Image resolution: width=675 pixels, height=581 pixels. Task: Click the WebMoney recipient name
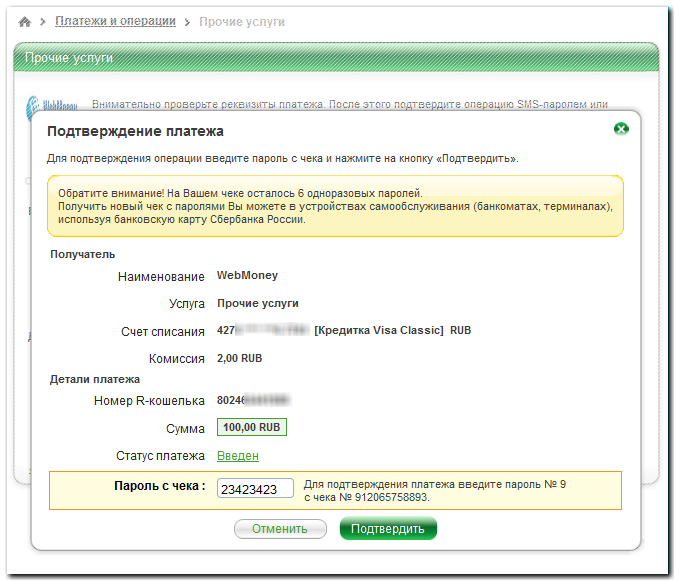247,275
